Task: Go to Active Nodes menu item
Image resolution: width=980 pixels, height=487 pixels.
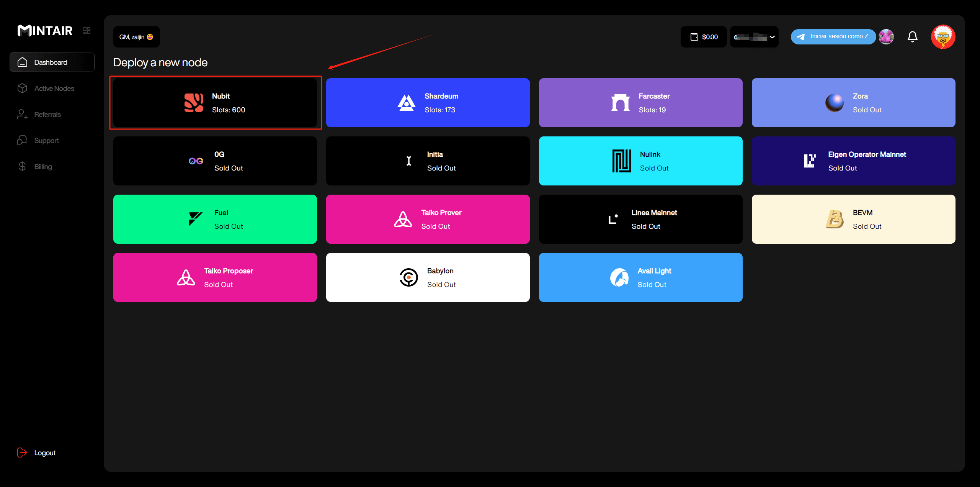Action: pyautogui.click(x=54, y=89)
